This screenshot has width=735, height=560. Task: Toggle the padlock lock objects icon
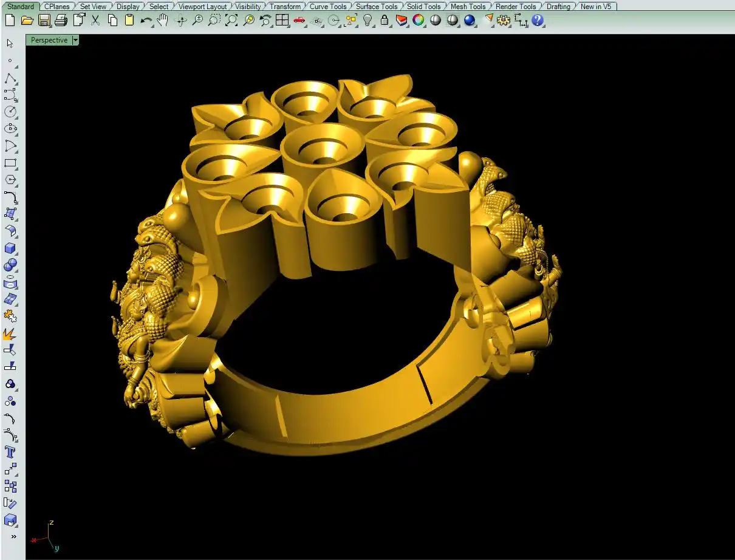click(x=385, y=21)
